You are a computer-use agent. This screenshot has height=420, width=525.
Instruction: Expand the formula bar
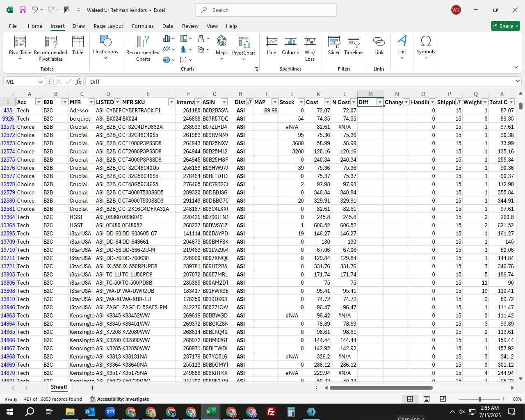click(518, 81)
